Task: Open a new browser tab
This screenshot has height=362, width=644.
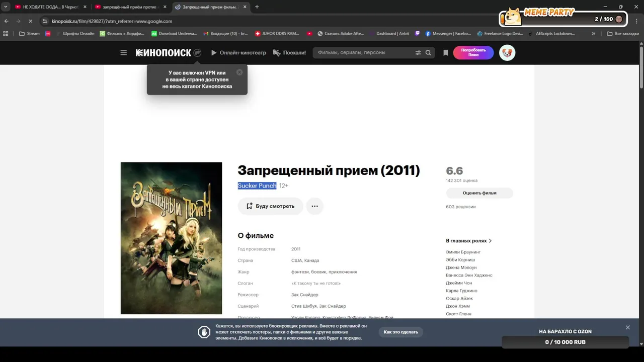Action: (x=257, y=7)
